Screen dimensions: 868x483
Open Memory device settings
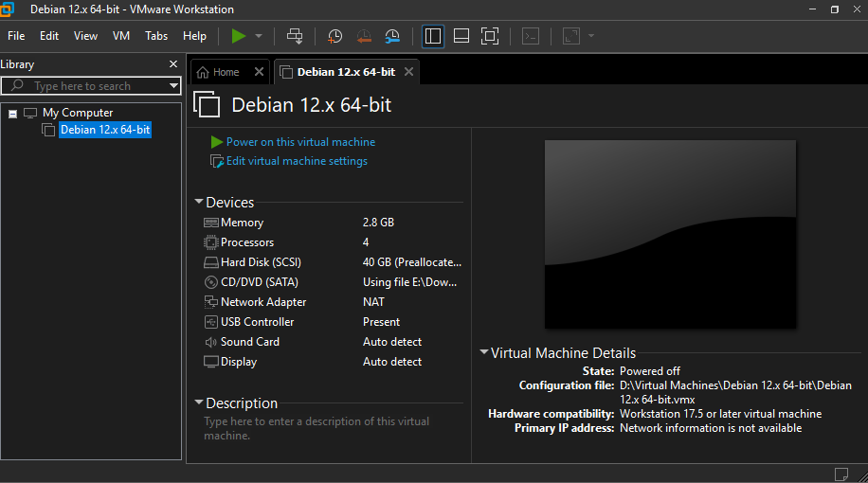pos(242,223)
